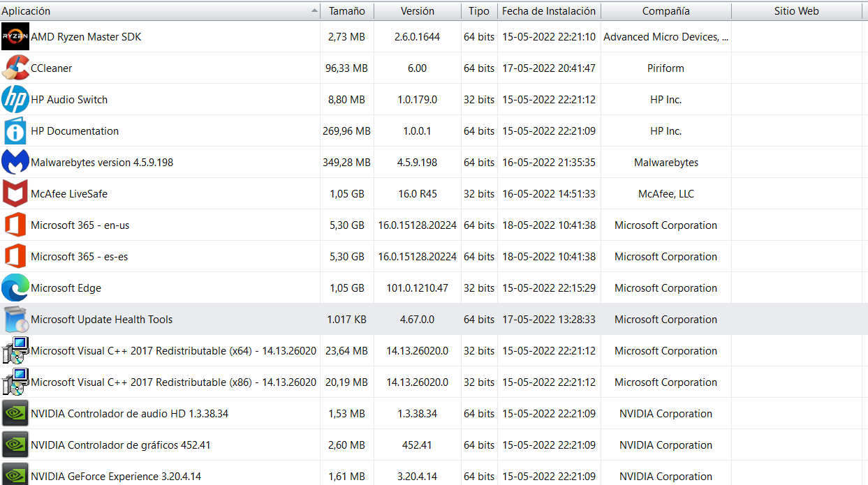Click the 269,96 MB size cell
This screenshot has width=868, height=485.
click(x=347, y=130)
